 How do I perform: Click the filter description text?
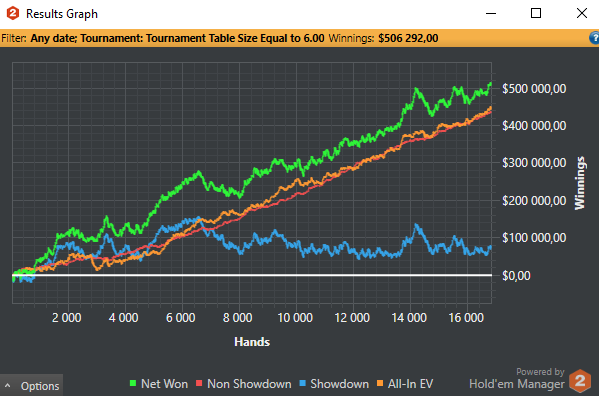click(x=177, y=38)
